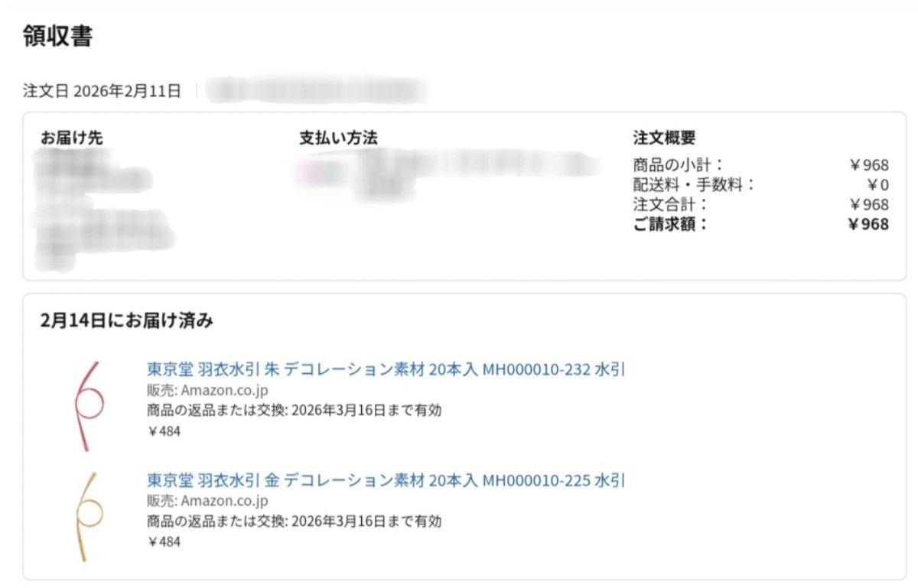The image size is (918, 588).
Task: Click the return deadline text under the 朱 item
Action: pos(295,411)
